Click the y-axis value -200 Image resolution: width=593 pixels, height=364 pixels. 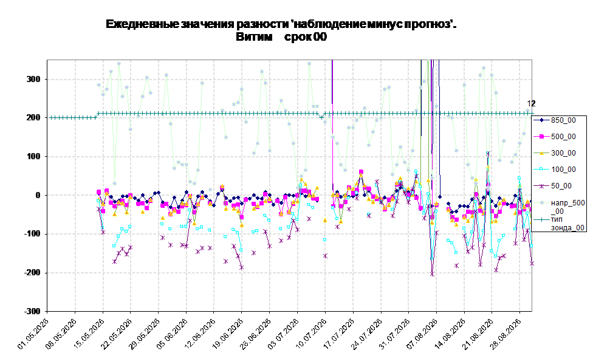click(32, 273)
